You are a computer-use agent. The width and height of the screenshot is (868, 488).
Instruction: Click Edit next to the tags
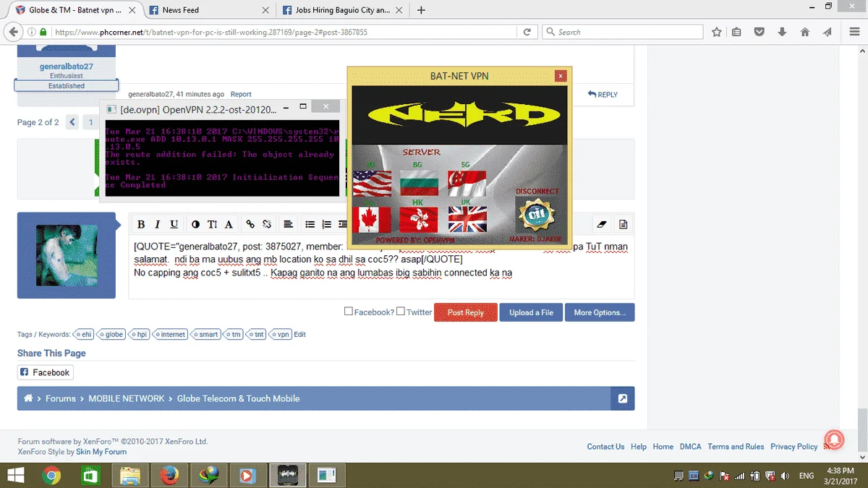(x=299, y=335)
